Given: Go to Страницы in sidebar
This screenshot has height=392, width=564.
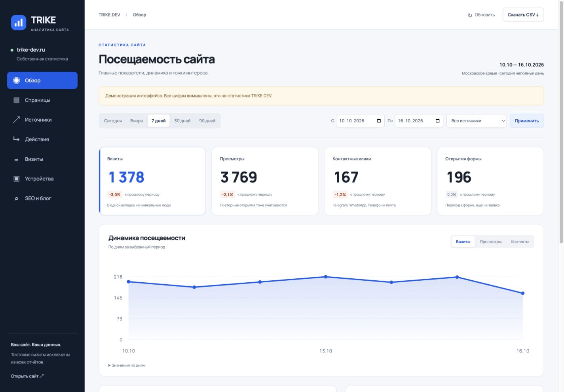Looking at the screenshot, I should (x=42, y=100).
